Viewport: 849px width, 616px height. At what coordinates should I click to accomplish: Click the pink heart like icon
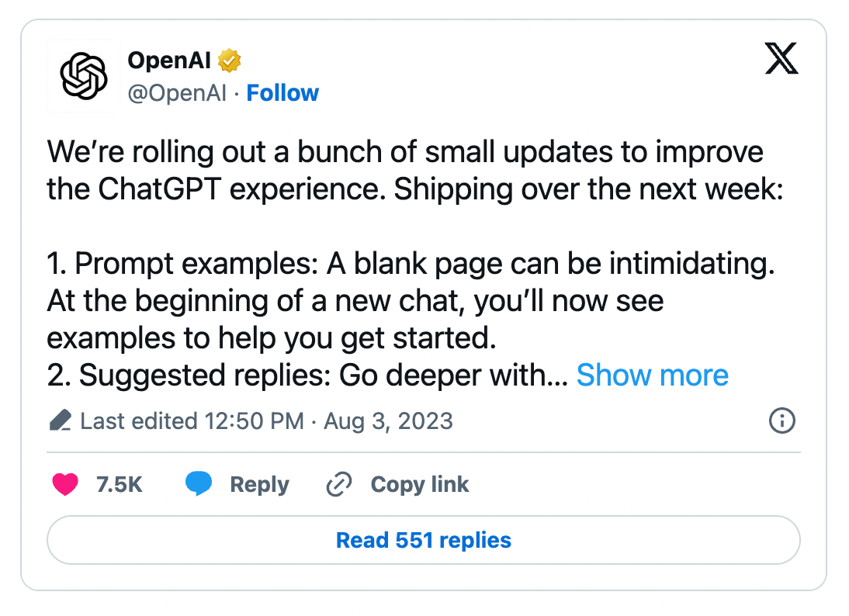click(x=65, y=484)
